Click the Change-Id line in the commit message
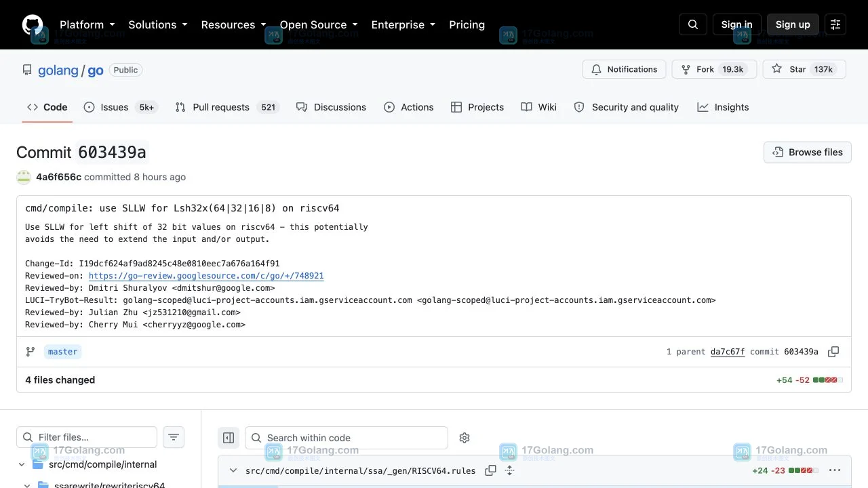 (x=153, y=264)
